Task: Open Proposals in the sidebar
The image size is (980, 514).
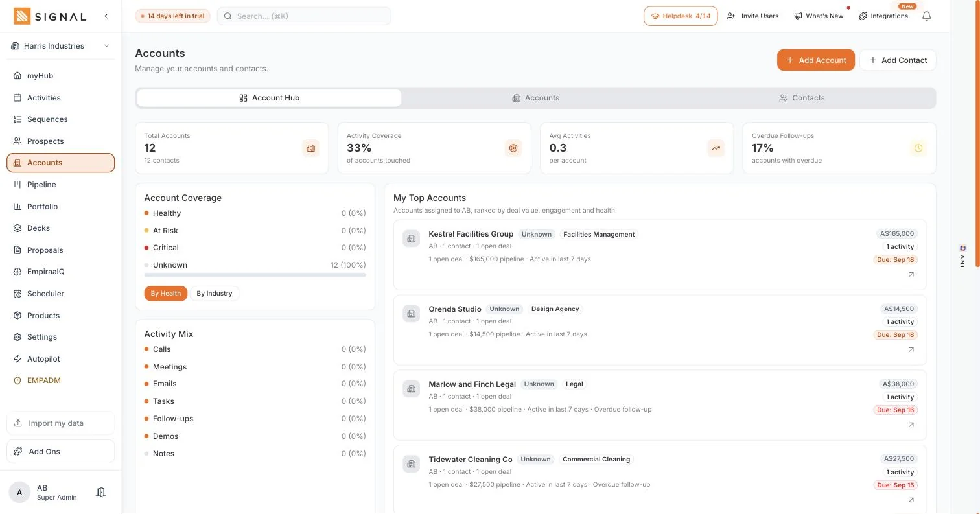Action: (x=61, y=250)
